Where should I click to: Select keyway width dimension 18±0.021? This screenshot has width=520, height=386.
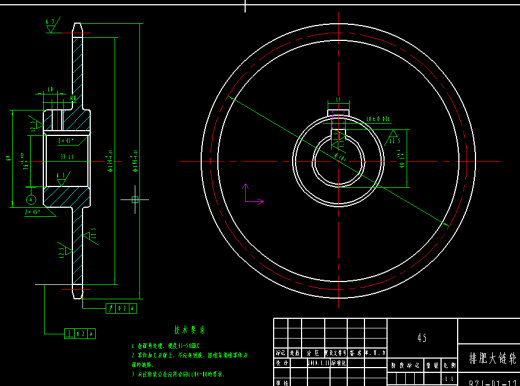pyautogui.click(x=378, y=119)
